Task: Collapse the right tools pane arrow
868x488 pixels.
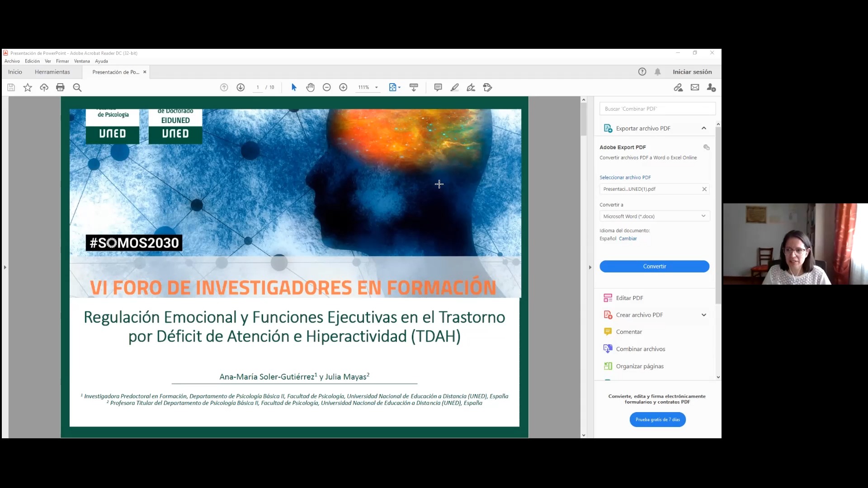Action: click(x=590, y=267)
